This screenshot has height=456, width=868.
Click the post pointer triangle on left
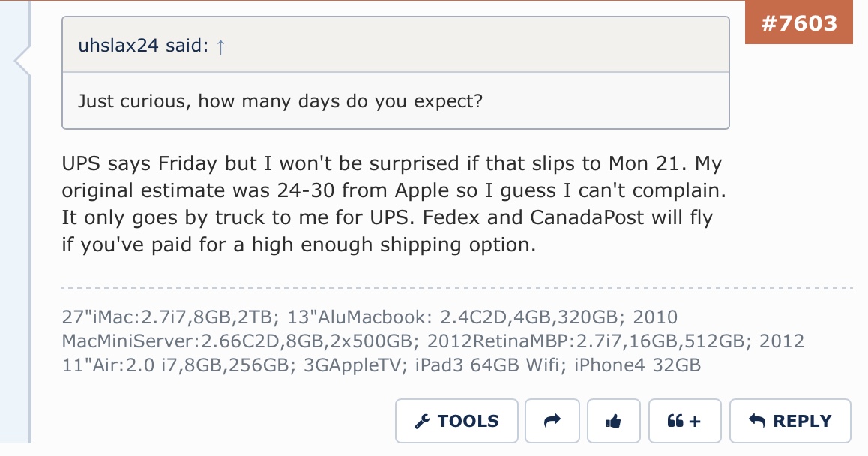[22, 61]
